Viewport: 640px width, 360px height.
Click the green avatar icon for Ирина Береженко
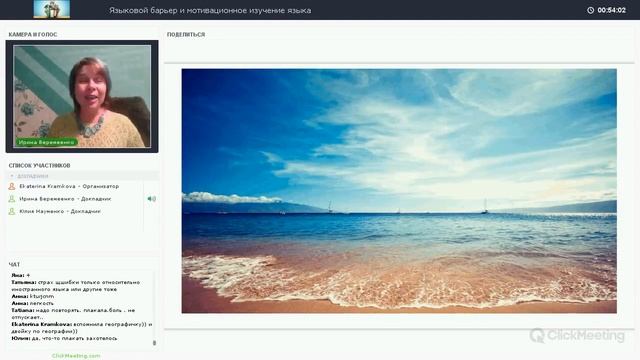(12, 199)
